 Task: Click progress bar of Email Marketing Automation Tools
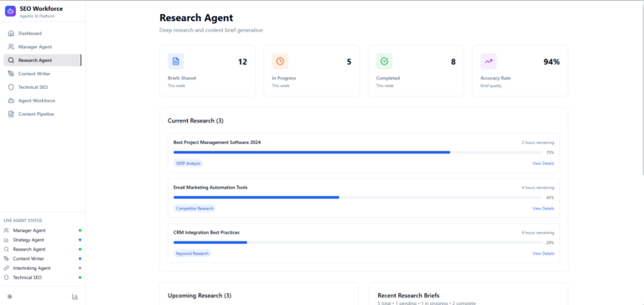click(x=357, y=198)
